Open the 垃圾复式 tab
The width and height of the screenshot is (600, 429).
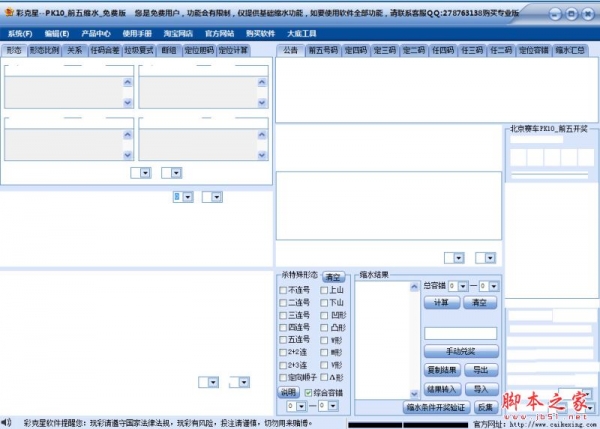coord(139,50)
